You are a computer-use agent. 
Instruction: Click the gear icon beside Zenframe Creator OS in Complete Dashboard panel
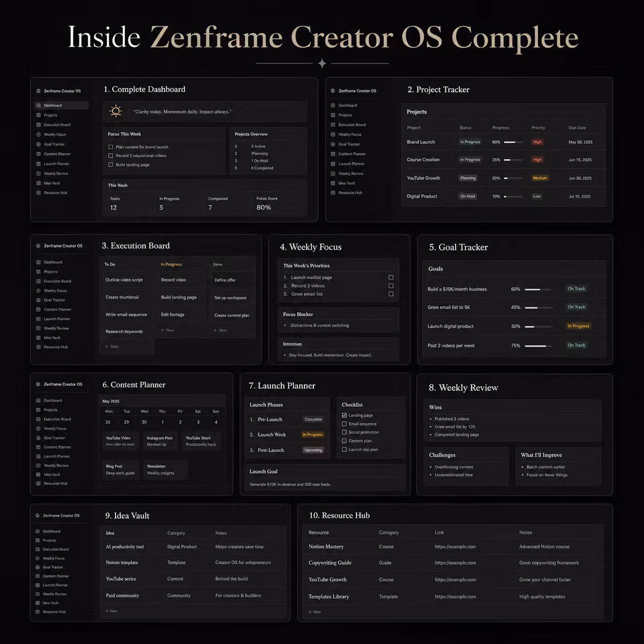39,91
